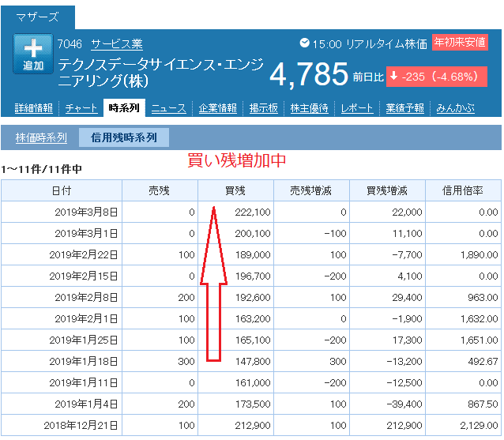Go to the 詳細情報 tab
Viewport: 504px width, 440px height.
click(x=34, y=108)
